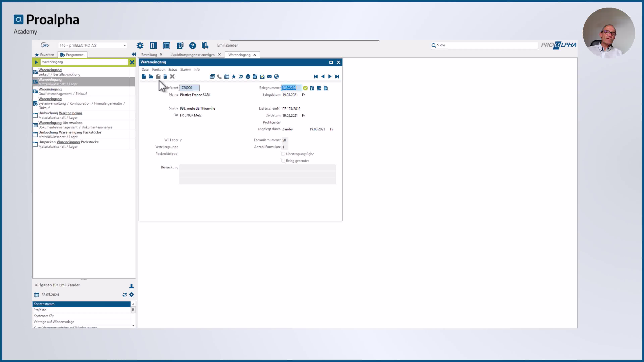Viewport: 644px width, 362px height.
Task: Click the globe toolbar icon
Action: 277,76
